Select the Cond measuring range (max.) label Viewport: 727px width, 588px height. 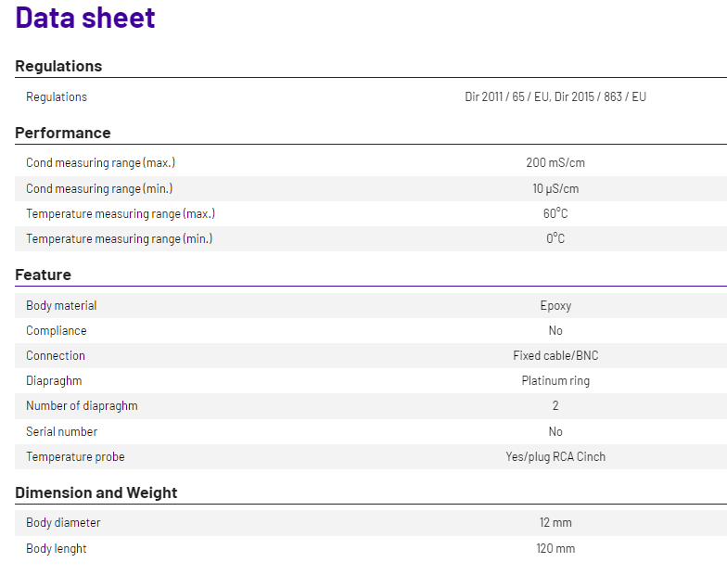(x=100, y=163)
